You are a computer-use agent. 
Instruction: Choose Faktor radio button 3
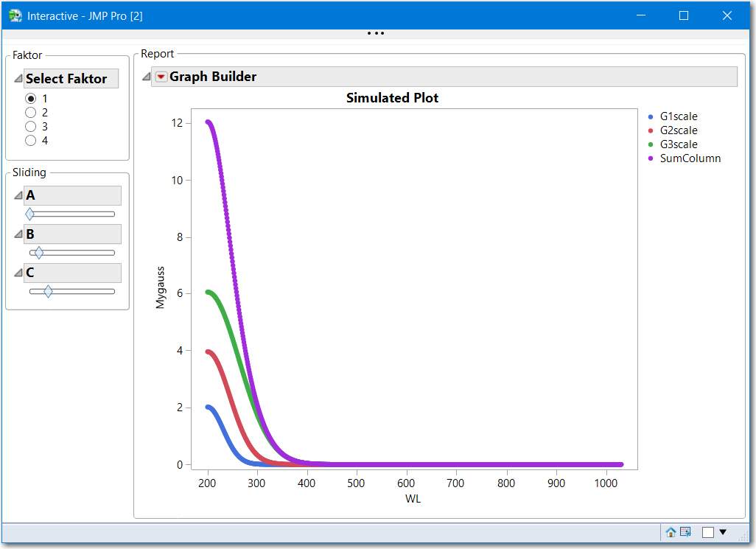pyautogui.click(x=31, y=126)
